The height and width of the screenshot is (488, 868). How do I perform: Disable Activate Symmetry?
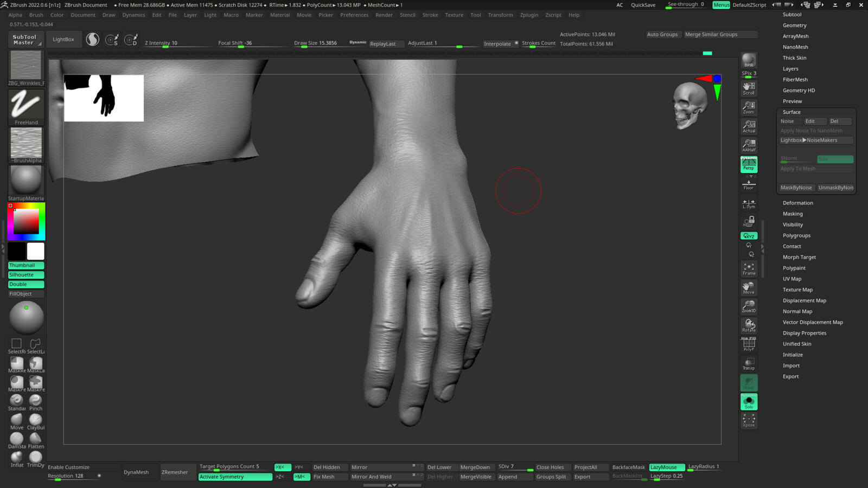pos(235,477)
